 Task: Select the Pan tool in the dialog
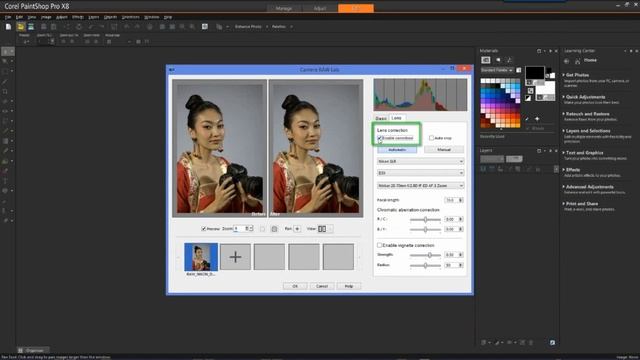point(297,229)
